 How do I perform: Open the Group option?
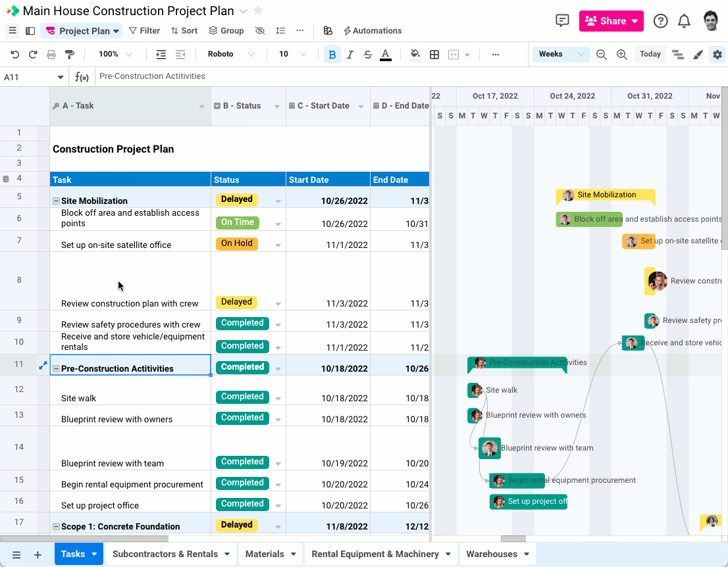226,31
